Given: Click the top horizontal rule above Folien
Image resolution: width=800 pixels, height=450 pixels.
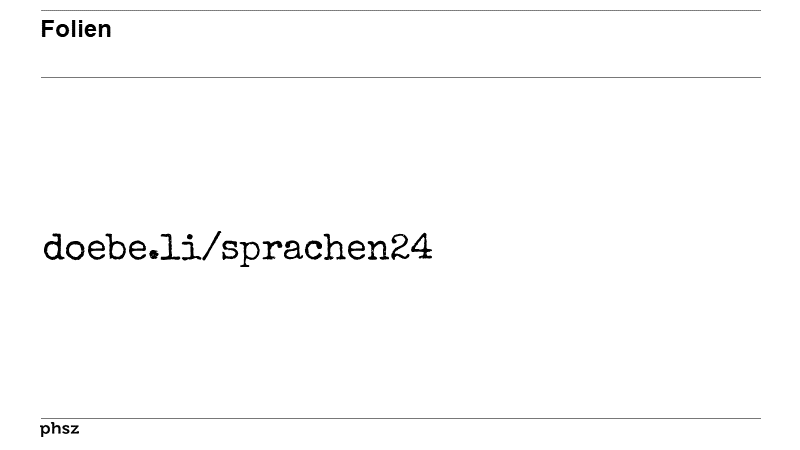Looking at the screenshot, I should [x=401, y=10].
